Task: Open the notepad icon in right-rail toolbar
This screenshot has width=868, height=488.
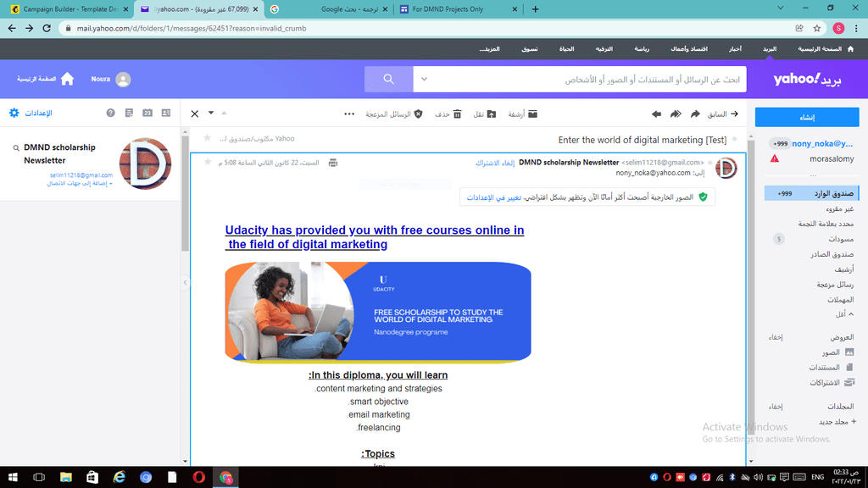Action: (129, 113)
